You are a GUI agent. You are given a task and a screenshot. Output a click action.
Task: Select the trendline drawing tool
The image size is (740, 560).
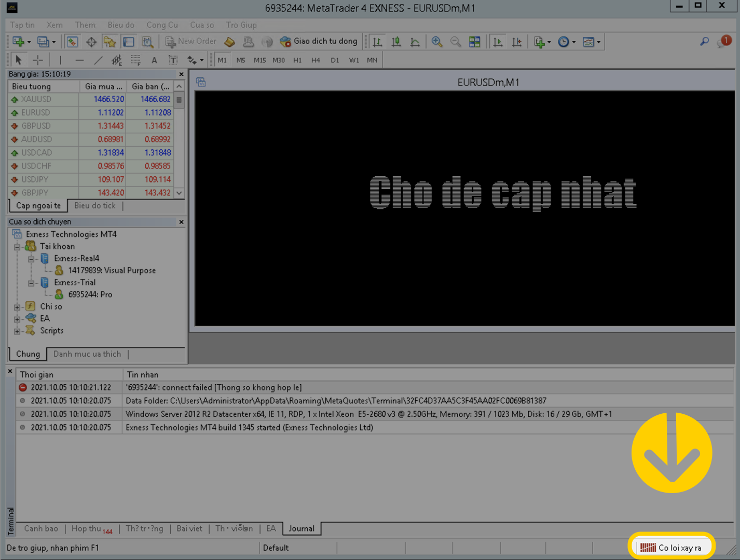point(98,60)
